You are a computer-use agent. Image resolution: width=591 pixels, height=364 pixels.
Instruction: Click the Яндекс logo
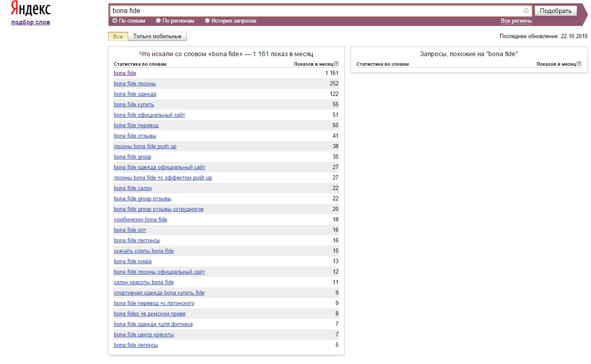[31, 9]
